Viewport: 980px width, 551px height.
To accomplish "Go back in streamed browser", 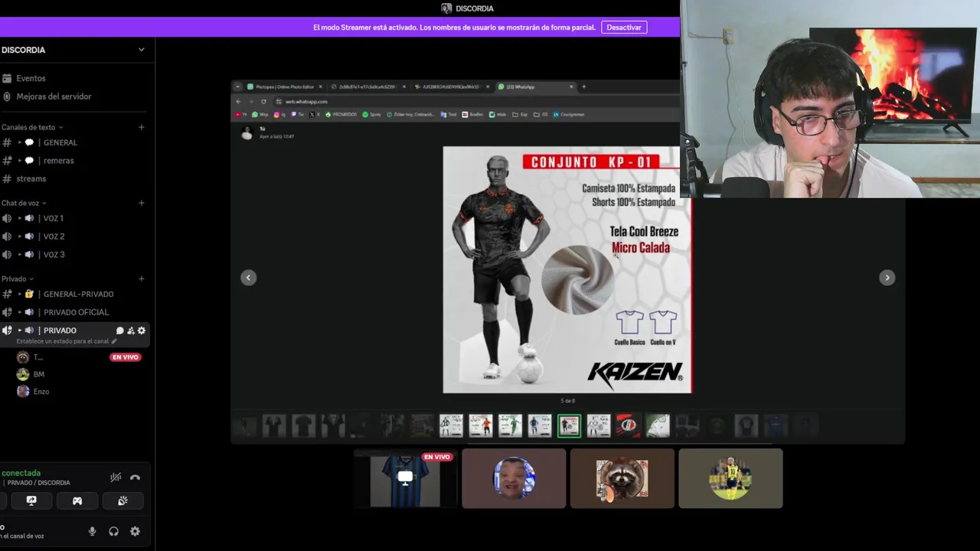I will (238, 101).
